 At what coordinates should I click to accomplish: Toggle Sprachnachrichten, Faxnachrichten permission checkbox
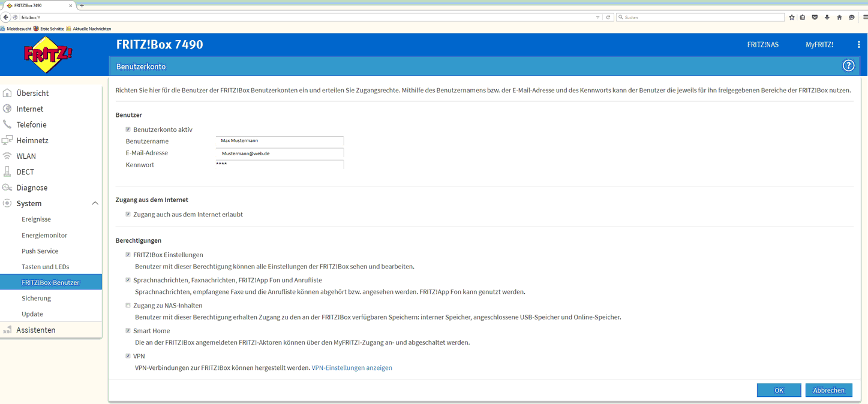(128, 280)
